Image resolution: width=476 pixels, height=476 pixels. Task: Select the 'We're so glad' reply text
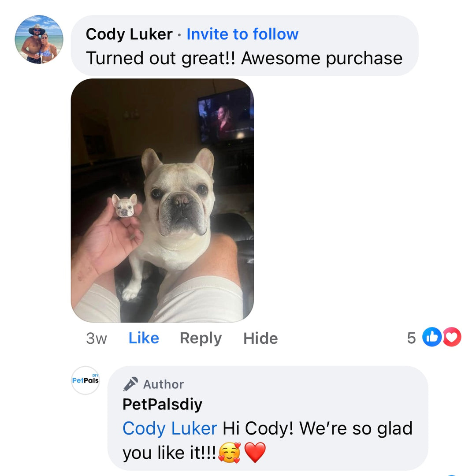[x=356, y=428]
